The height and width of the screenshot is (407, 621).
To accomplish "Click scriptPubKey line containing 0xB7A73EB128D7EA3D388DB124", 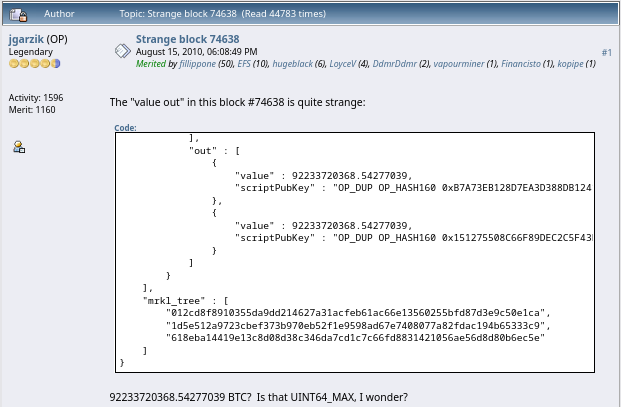I will pyautogui.click(x=413, y=188).
